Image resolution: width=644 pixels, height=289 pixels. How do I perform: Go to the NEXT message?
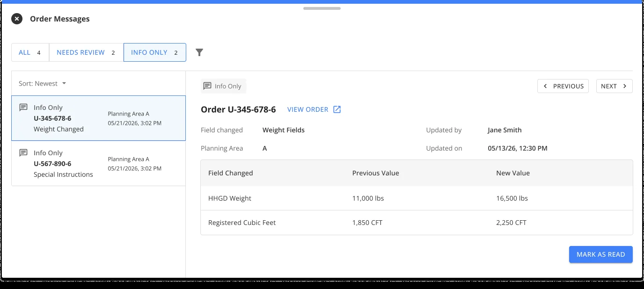[615, 86]
